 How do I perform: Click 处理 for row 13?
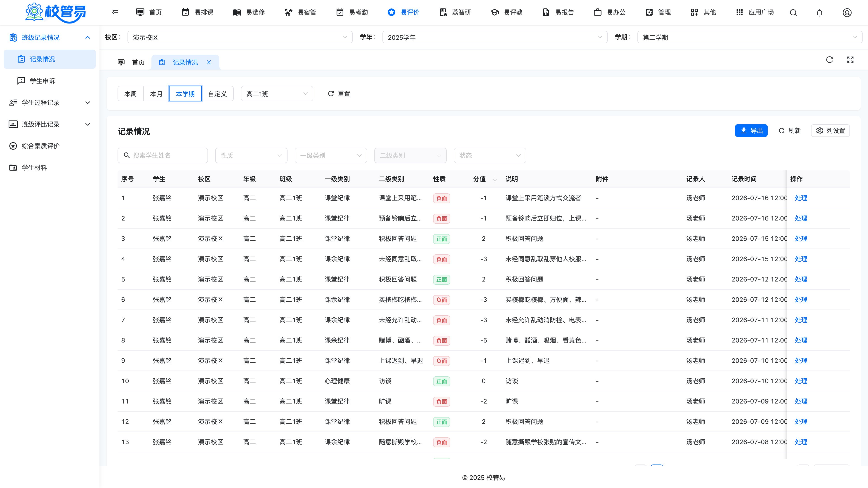801,442
